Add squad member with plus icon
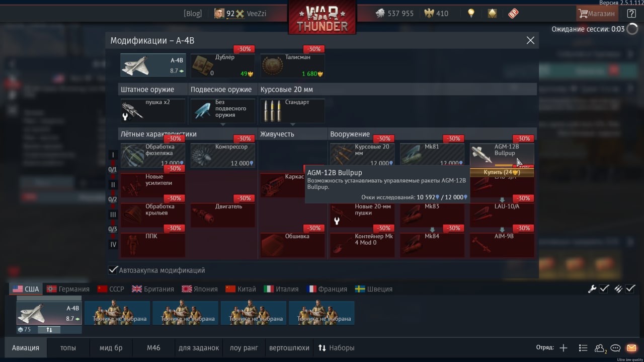The height and width of the screenshot is (362, 644). pyautogui.click(x=563, y=348)
